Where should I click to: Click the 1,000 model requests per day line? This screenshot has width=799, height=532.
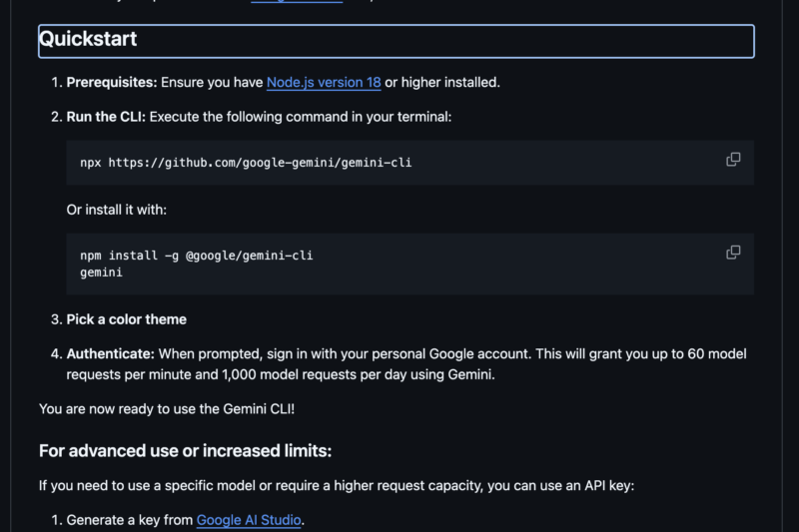tap(281, 374)
